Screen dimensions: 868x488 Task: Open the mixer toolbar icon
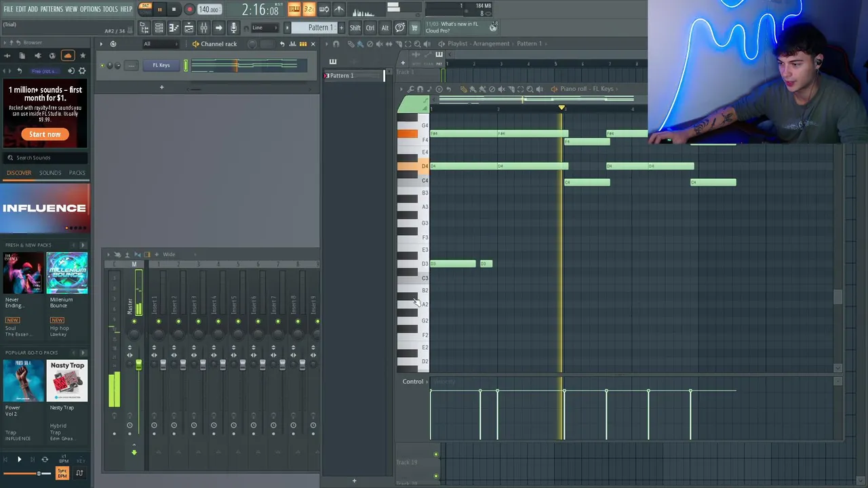pyautogui.click(x=203, y=28)
